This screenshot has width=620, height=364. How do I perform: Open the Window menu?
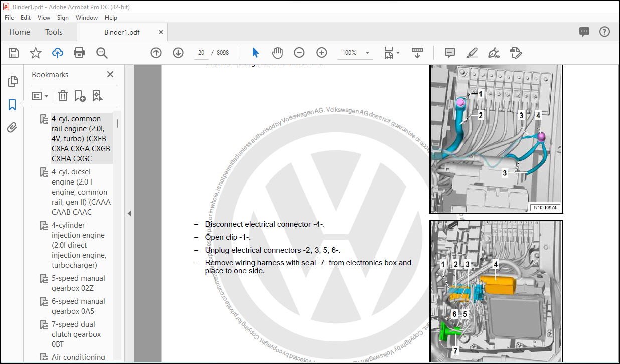tap(87, 17)
